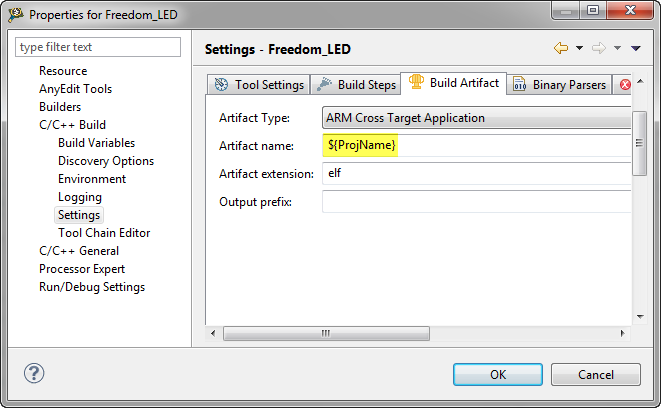Click the Output prefix field
This screenshot has width=661, height=408.
[477, 202]
